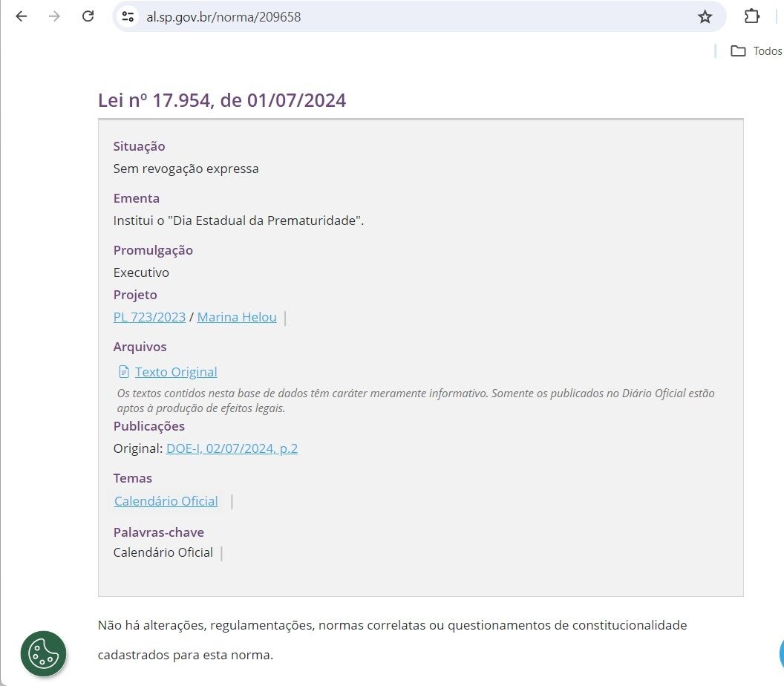The width and height of the screenshot is (784, 686).
Task: Click Calendário Oficial text under Palavras-chave
Action: [x=163, y=552]
